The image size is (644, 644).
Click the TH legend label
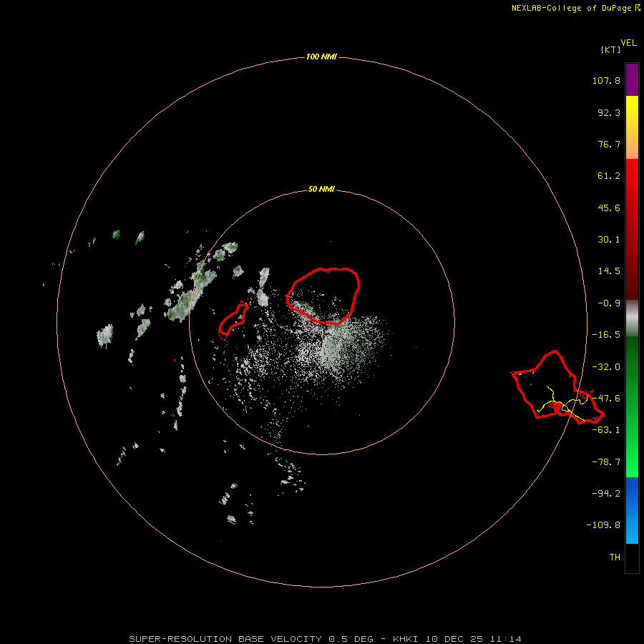615,557
